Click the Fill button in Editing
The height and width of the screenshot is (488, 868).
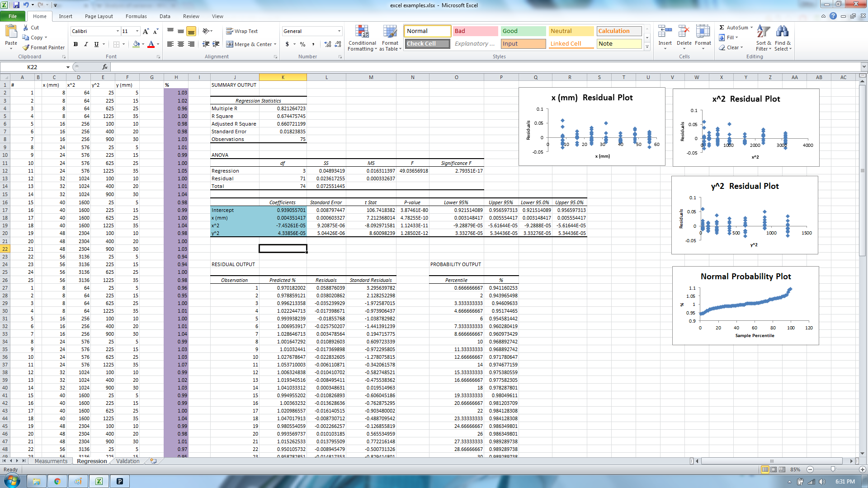pos(728,38)
